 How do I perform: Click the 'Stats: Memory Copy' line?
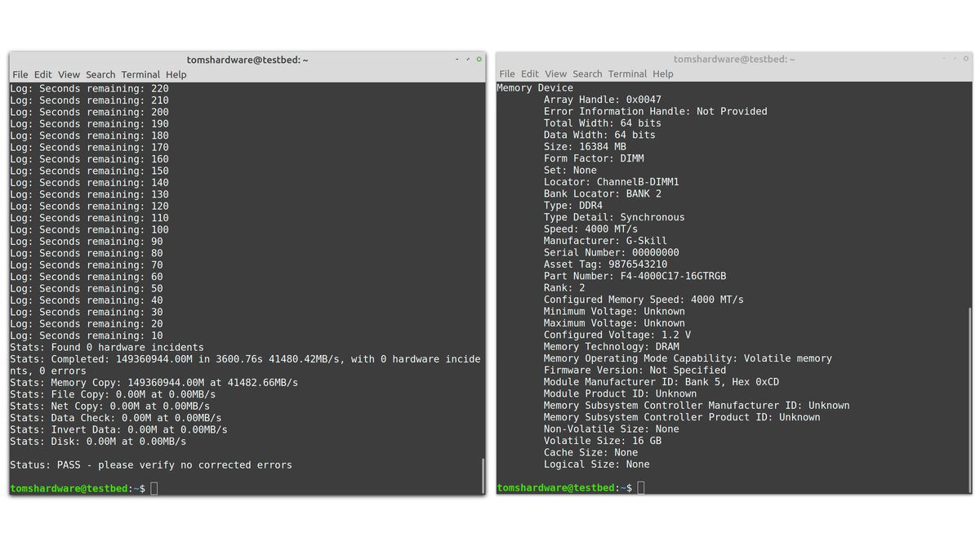pyautogui.click(x=154, y=382)
